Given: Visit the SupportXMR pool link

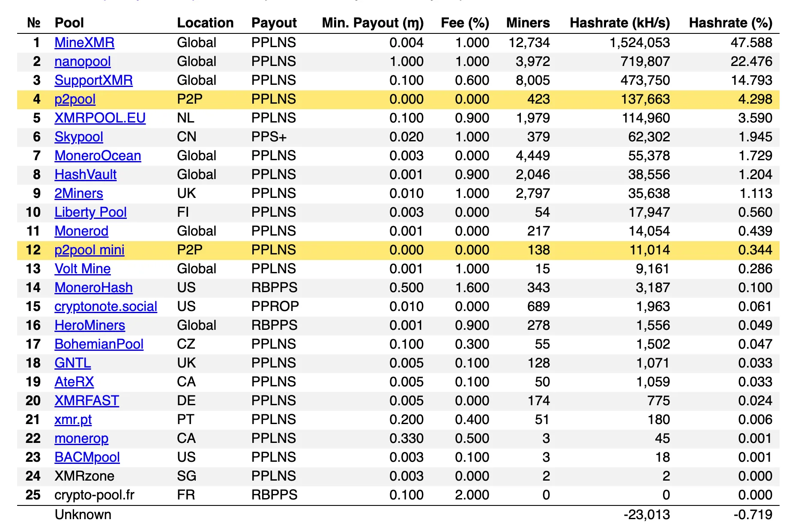Looking at the screenshot, I should pos(93,80).
